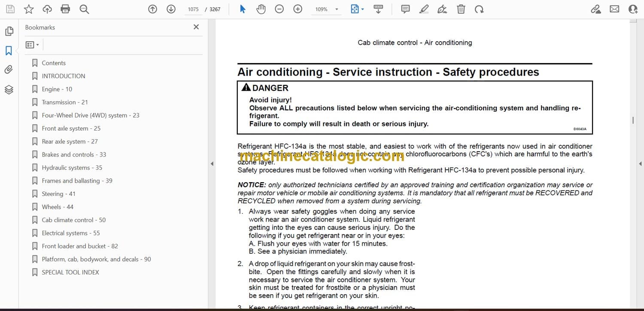This screenshot has width=644, height=311.
Task: Select the Transmission - 21 bookmark
Action: pyautogui.click(x=65, y=102)
